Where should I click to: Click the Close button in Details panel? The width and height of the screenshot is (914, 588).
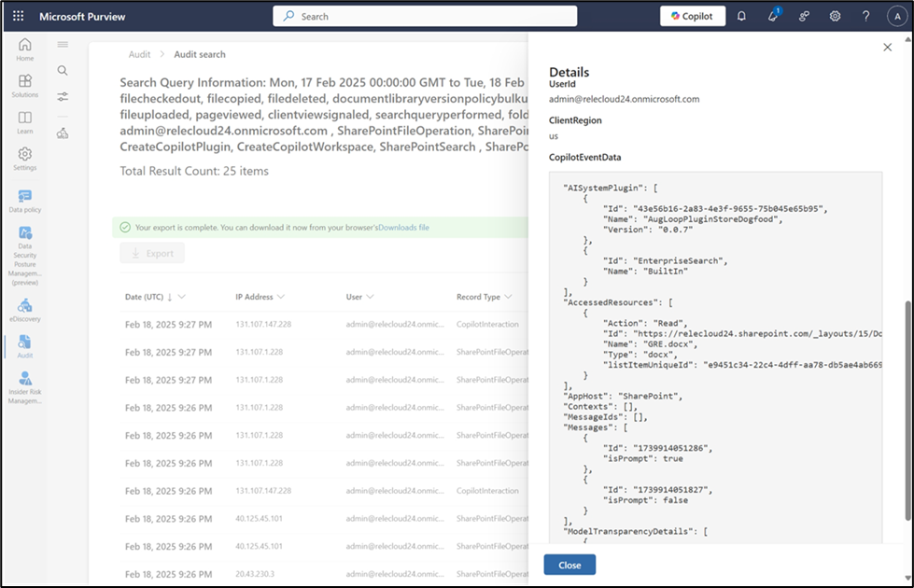[569, 565]
